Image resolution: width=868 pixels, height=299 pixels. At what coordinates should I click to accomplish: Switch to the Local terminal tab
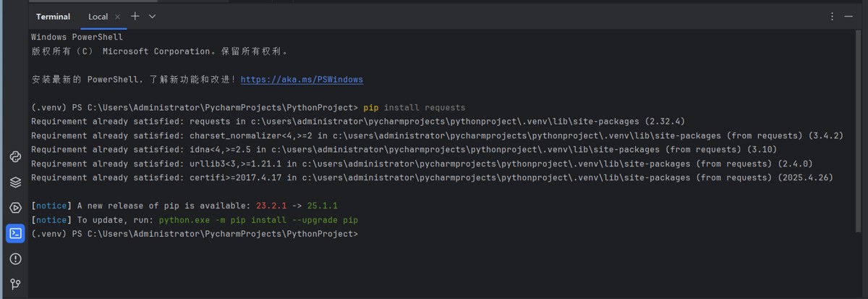tap(98, 16)
